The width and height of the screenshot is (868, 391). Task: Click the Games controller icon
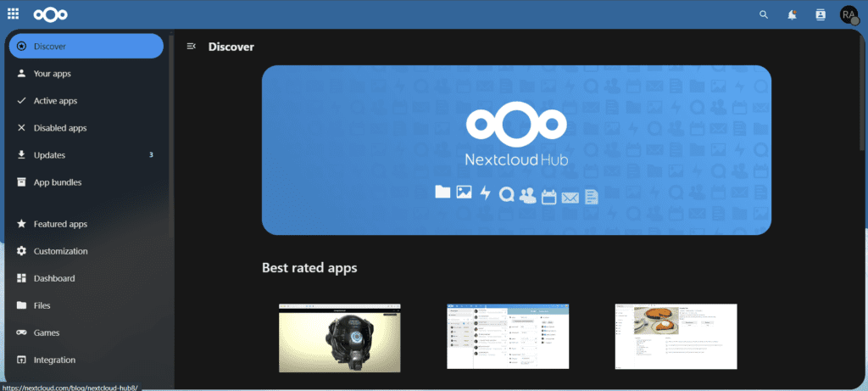click(x=21, y=332)
